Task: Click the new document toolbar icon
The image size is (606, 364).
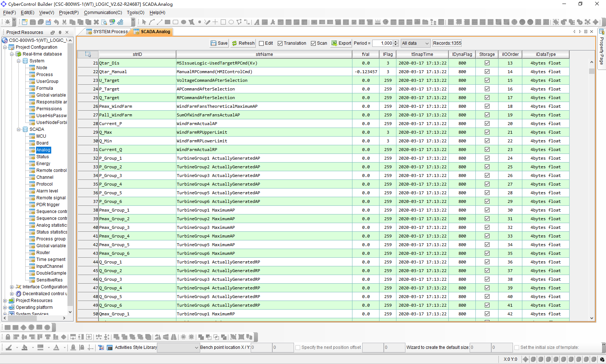Action: coord(25,22)
